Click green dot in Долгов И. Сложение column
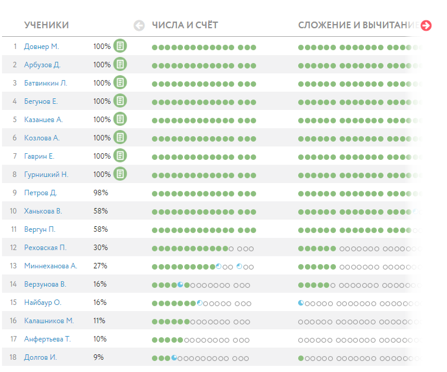Viewport: 447px width, 372px height. [x=301, y=358]
